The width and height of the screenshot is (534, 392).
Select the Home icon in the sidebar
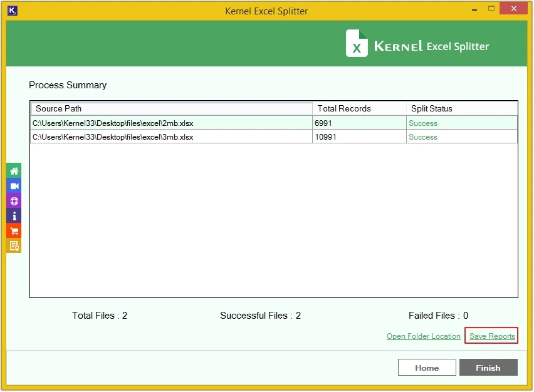tap(13, 170)
